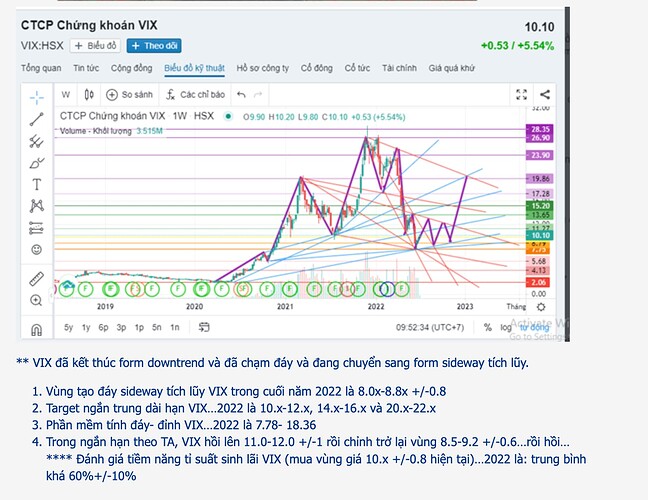This screenshot has height=500, width=648.
Task: Open the candlestick chart style dropdown
Action: tap(92, 95)
